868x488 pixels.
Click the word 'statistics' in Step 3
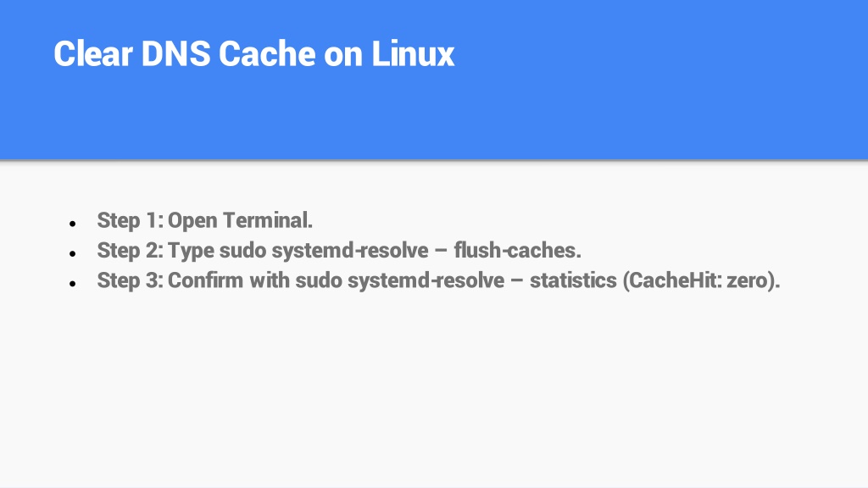[574, 280]
